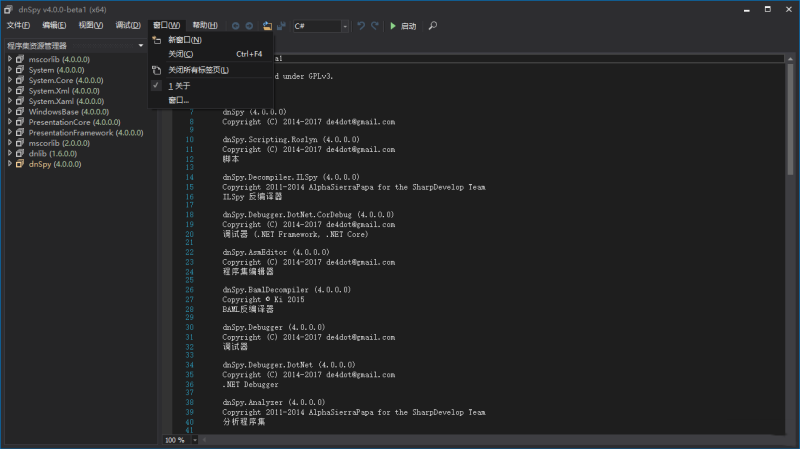Click the 启动 start button label
The height and width of the screenshot is (449, 800).
coord(408,26)
